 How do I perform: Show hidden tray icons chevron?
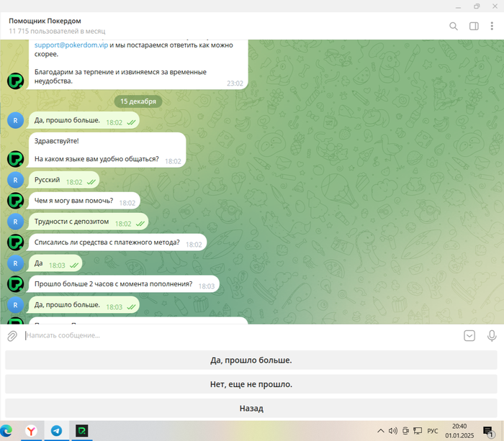pyautogui.click(x=381, y=431)
